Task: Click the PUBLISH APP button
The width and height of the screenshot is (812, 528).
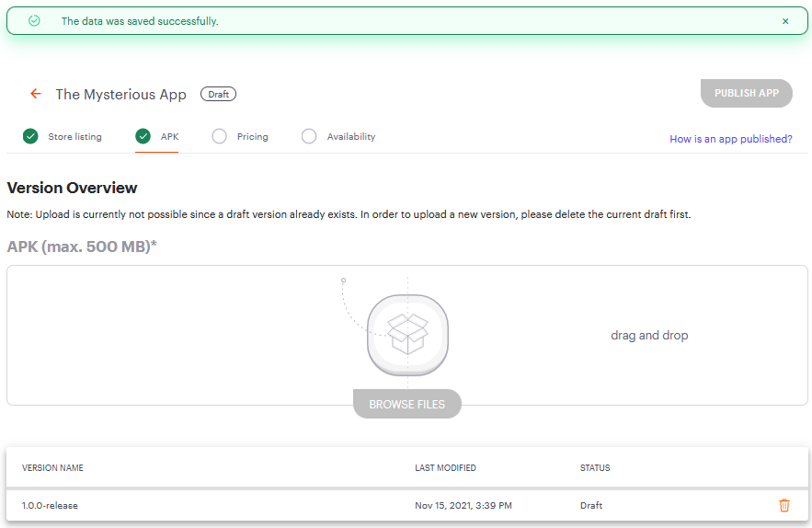Action: coord(746,93)
